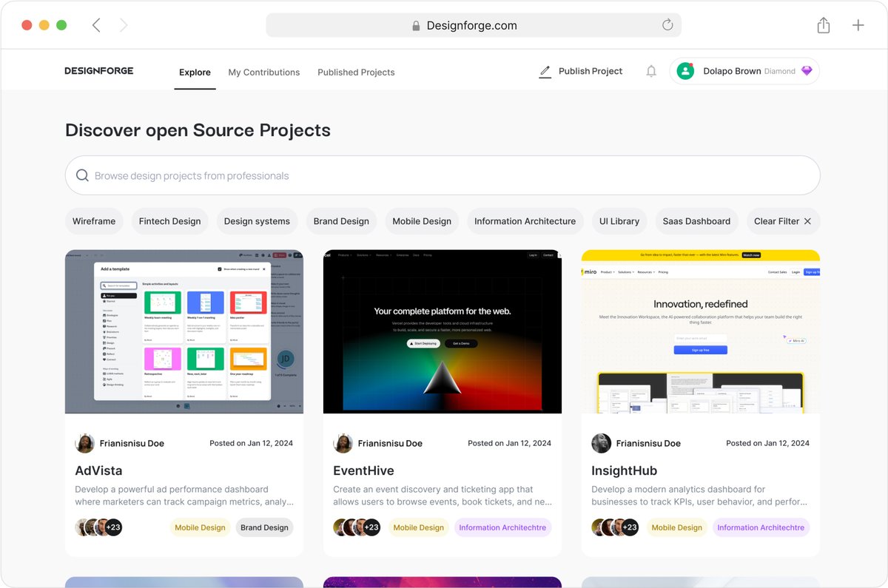Toggle the Saas Dashboard filter
Viewport: 888px width, 588px height.
[x=696, y=220]
